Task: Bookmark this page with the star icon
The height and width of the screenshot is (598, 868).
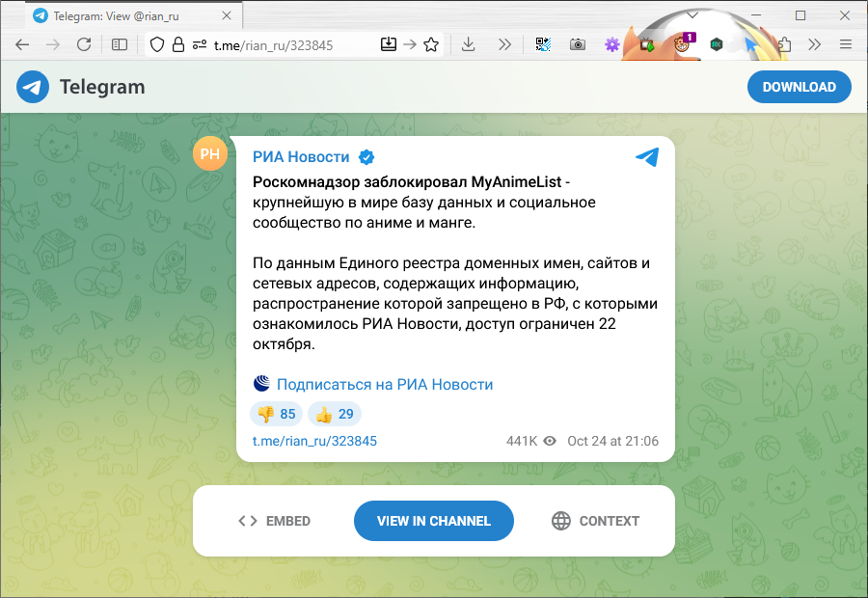Action: tap(431, 44)
